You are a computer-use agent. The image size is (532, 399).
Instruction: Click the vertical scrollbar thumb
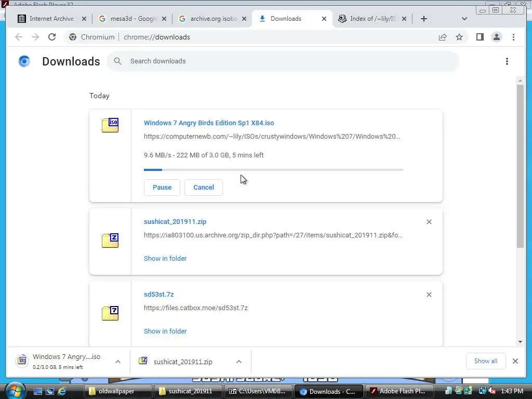pos(520,166)
